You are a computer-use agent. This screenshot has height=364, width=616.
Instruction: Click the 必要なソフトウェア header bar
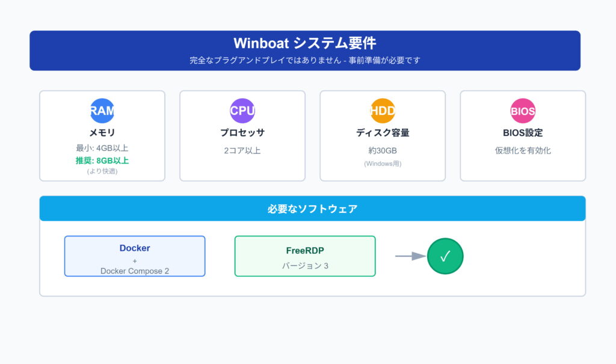tap(312, 209)
